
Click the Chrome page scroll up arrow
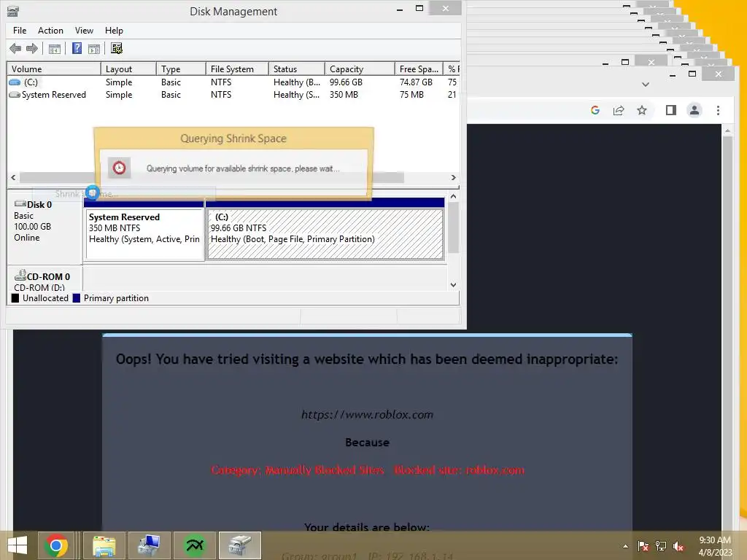[x=727, y=131]
